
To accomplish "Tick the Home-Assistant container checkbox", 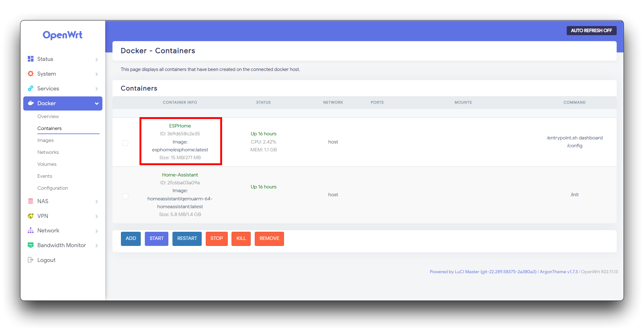I will click(125, 196).
